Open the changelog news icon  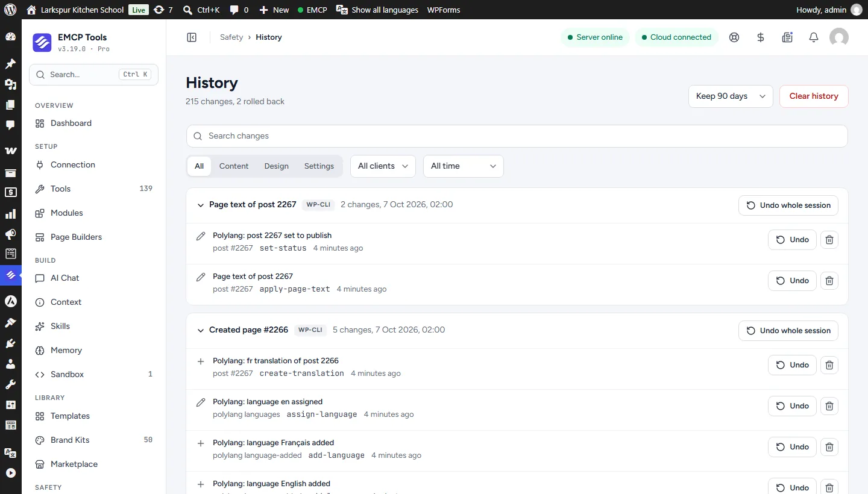point(787,37)
